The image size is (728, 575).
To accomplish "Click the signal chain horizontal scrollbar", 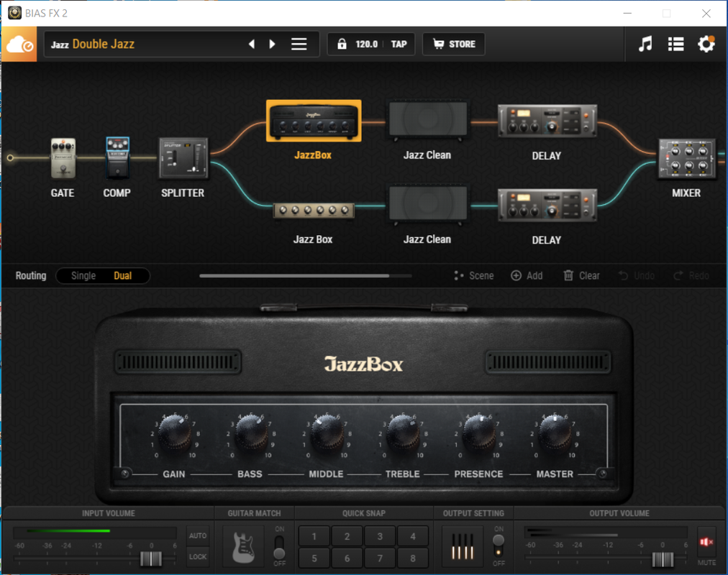I will click(294, 276).
